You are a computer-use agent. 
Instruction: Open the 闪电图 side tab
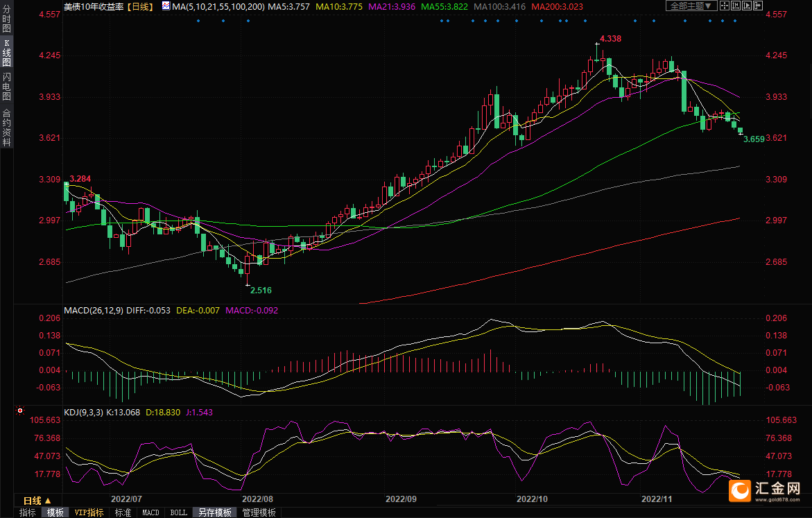click(x=7, y=87)
